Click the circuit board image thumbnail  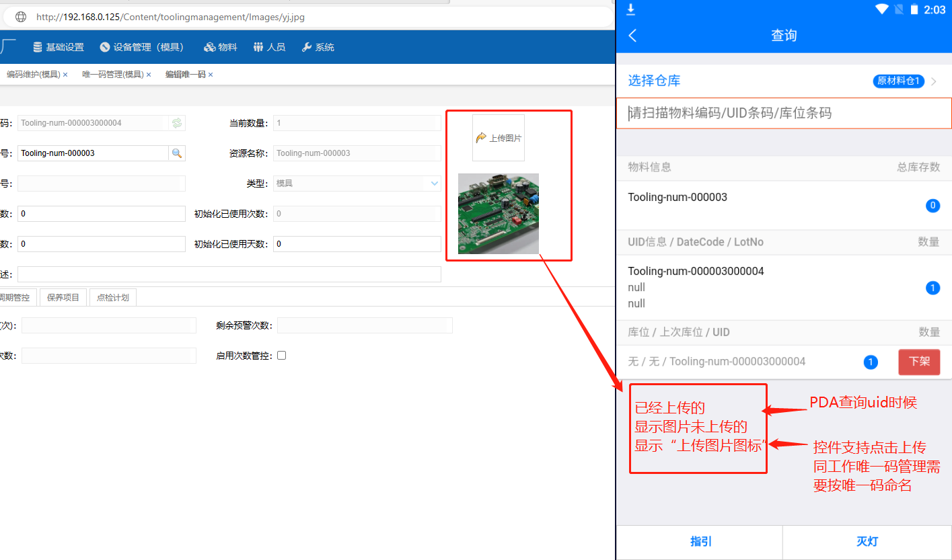coord(499,214)
